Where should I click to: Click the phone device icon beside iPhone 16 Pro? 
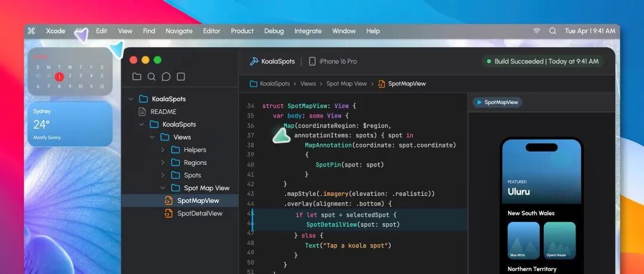(x=312, y=61)
